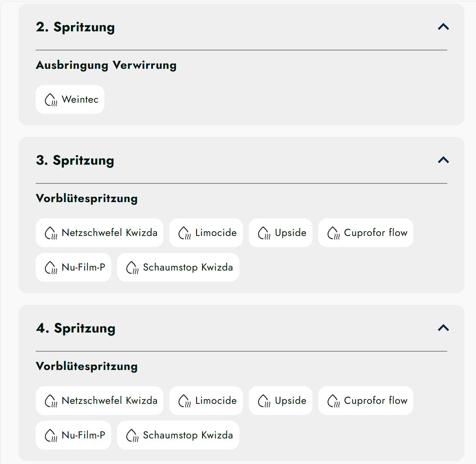This screenshot has height=464, width=476.
Task: Click droplet icon on Netzschwefel Kwizda in 3. Spritzung
Action: pos(51,233)
